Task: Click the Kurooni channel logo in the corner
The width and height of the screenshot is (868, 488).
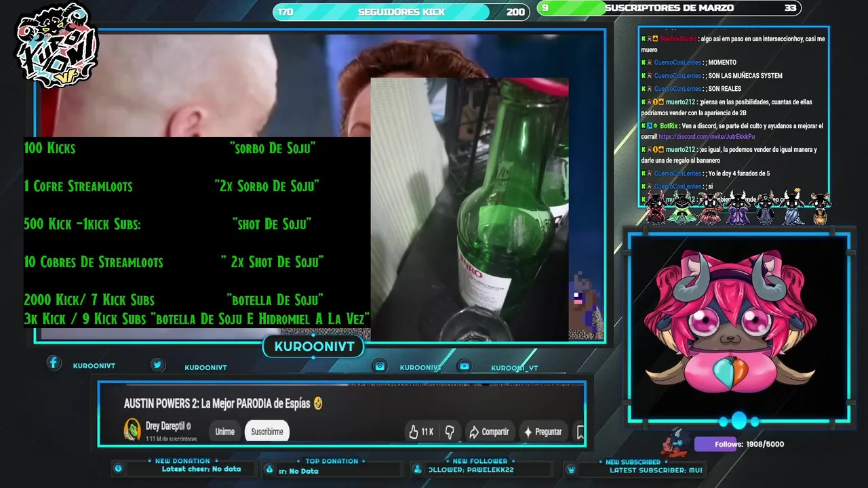Action: 58,46
